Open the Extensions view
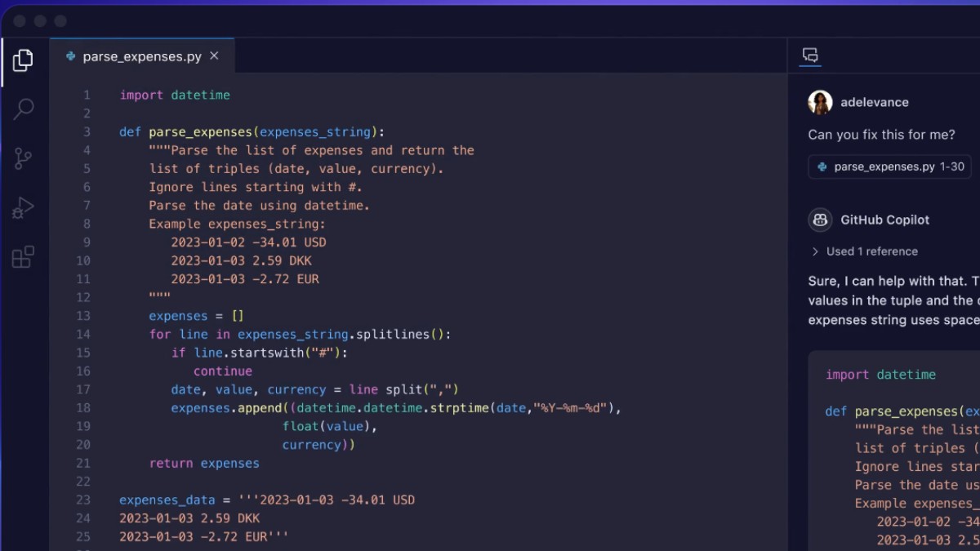 (23, 255)
